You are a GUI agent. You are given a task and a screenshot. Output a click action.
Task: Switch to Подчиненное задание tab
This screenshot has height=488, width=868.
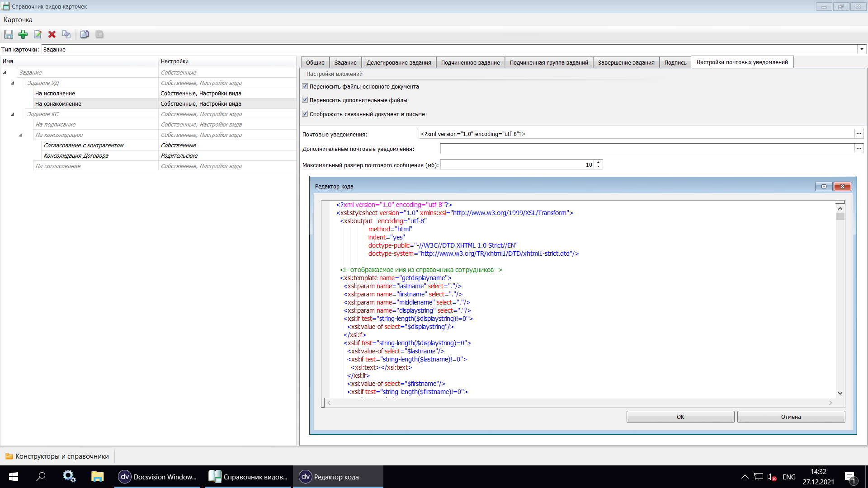(471, 62)
